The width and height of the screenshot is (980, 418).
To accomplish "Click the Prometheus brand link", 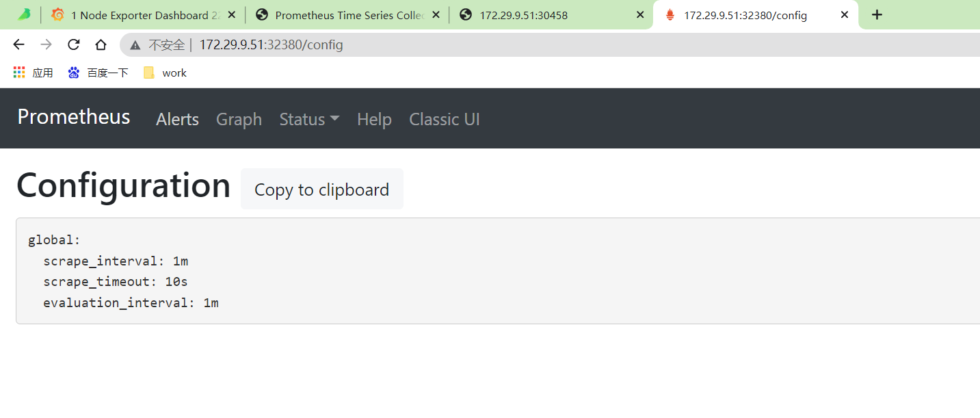I will coord(73,117).
